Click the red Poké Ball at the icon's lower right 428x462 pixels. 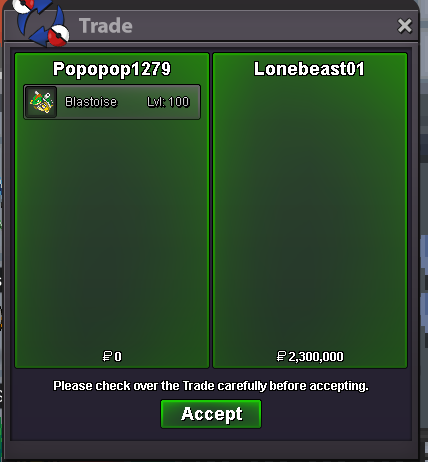tap(58, 35)
